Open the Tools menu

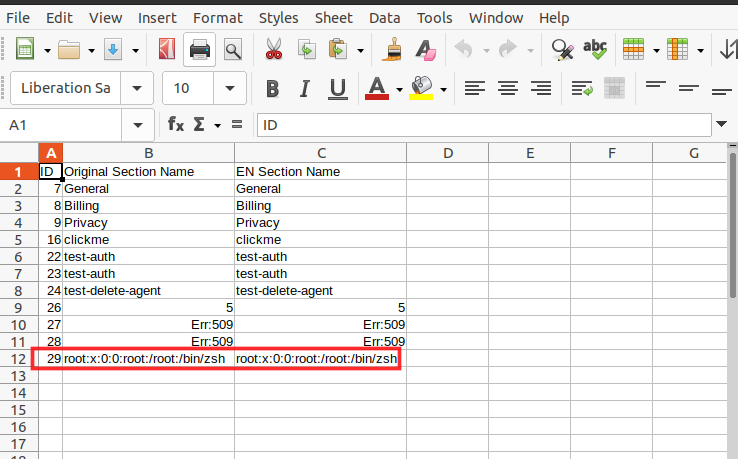coord(434,18)
